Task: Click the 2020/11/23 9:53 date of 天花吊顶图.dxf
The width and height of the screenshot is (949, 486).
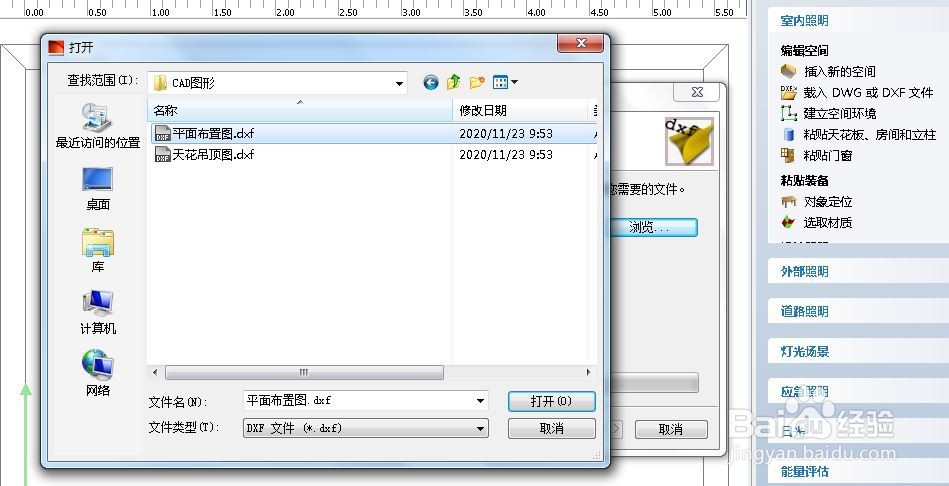Action: point(506,155)
